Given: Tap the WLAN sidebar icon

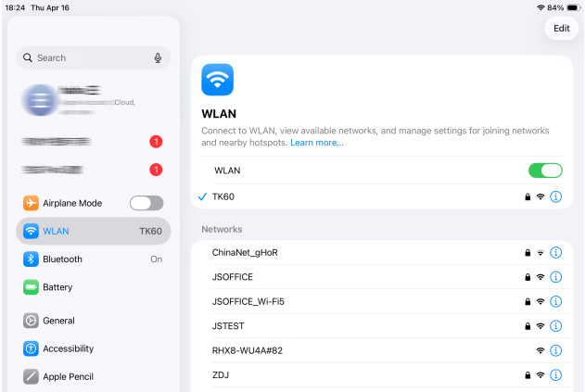Looking at the screenshot, I should coord(31,231).
